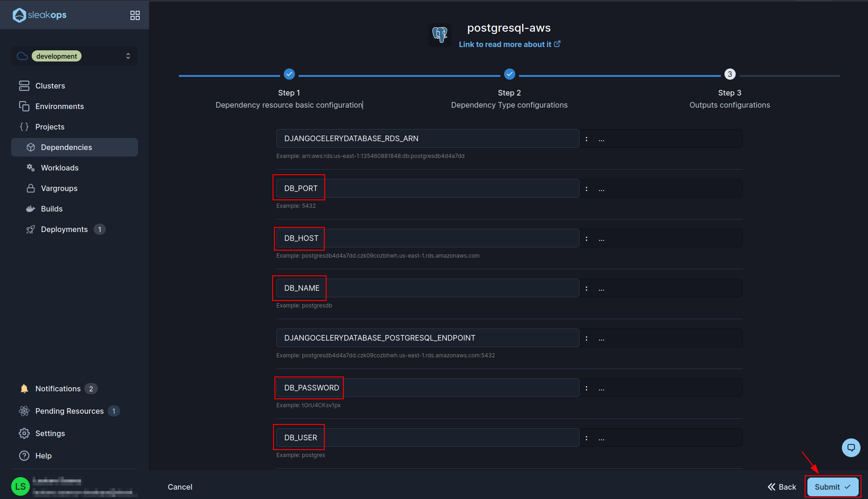Click the PostgreSQL elephant icon
Viewport: 868px width, 499px height.
[x=440, y=35]
